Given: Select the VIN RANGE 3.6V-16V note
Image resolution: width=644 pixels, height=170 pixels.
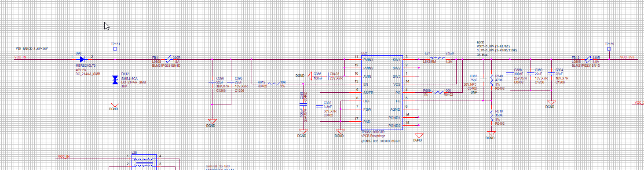Looking at the screenshot, I should [32, 48].
